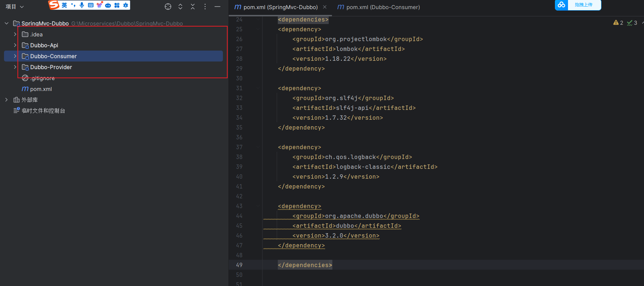Switch to pom.xml (SpringMvc-Dubbo) tab
644x286 pixels.
pyautogui.click(x=280, y=7)
